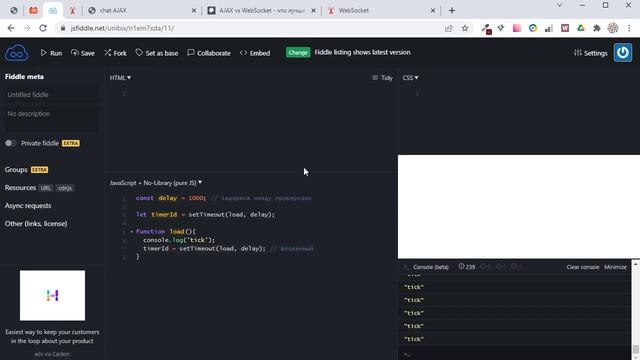Viewport: 640px width, 360px height.
Task: Click the console.log('tick') code line
Action: [179, 240]
